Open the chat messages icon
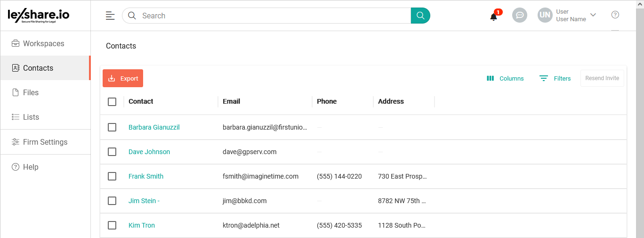Image resolution: width=644 pixels, height=238 pixels. [520, 15]
